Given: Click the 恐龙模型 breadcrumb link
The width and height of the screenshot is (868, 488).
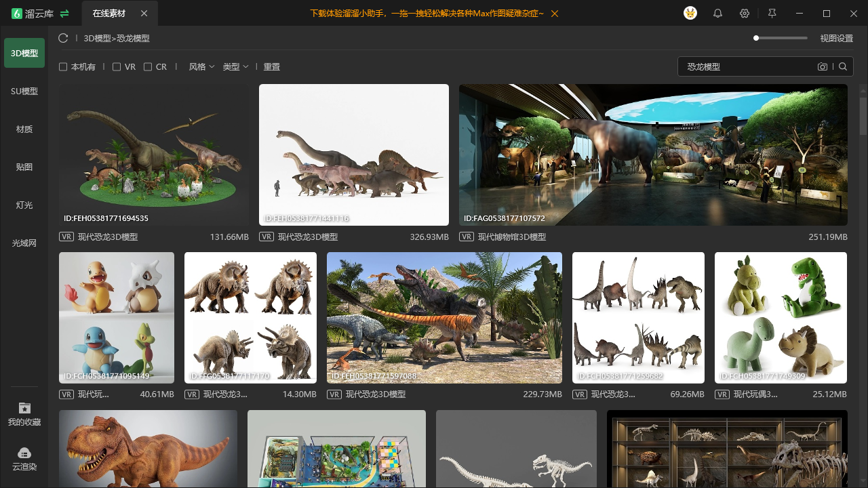Looking at the screenshot, I should 133,39.
